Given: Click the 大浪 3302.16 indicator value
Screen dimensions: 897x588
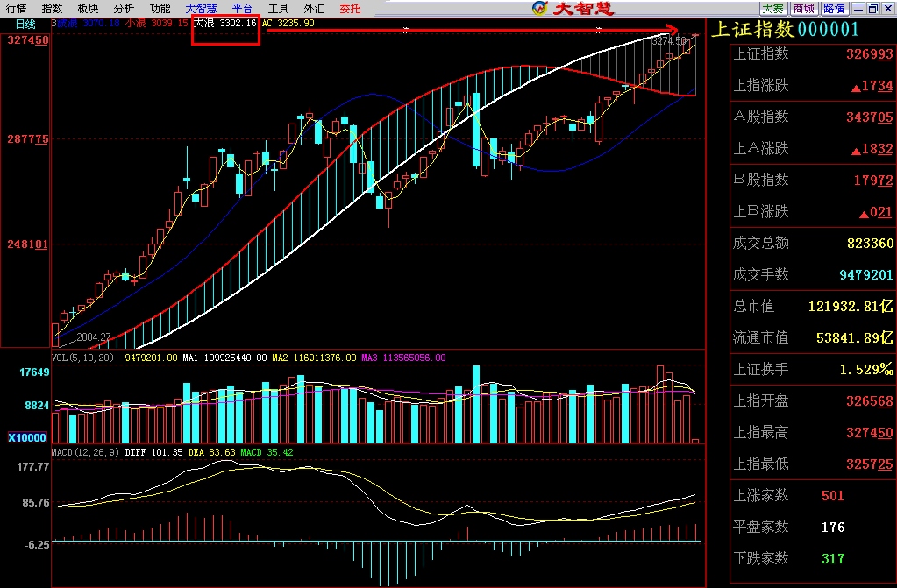Looking at the screenshot, I should click(x=225, y=23).
